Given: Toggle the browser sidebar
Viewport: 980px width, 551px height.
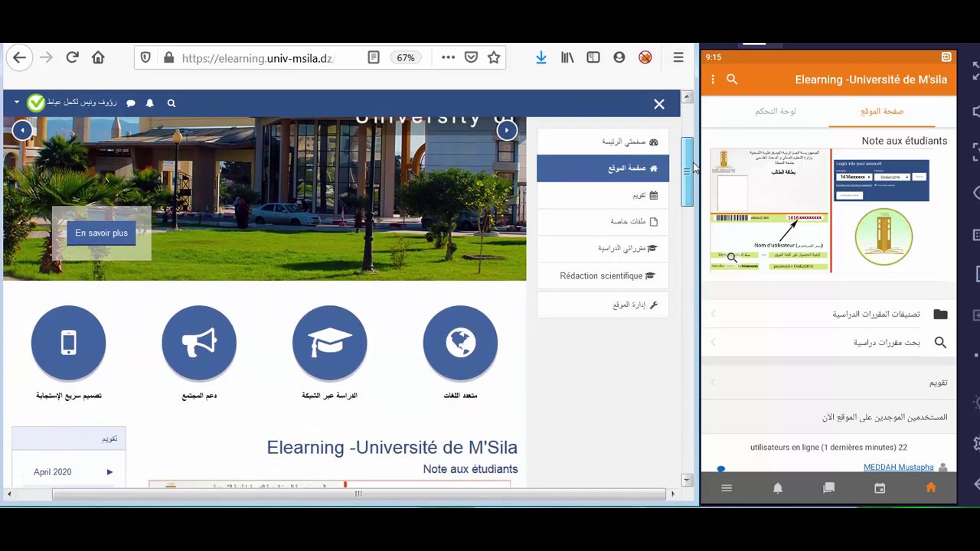Looking at the screenshot, I should click(x=593, y=57).
